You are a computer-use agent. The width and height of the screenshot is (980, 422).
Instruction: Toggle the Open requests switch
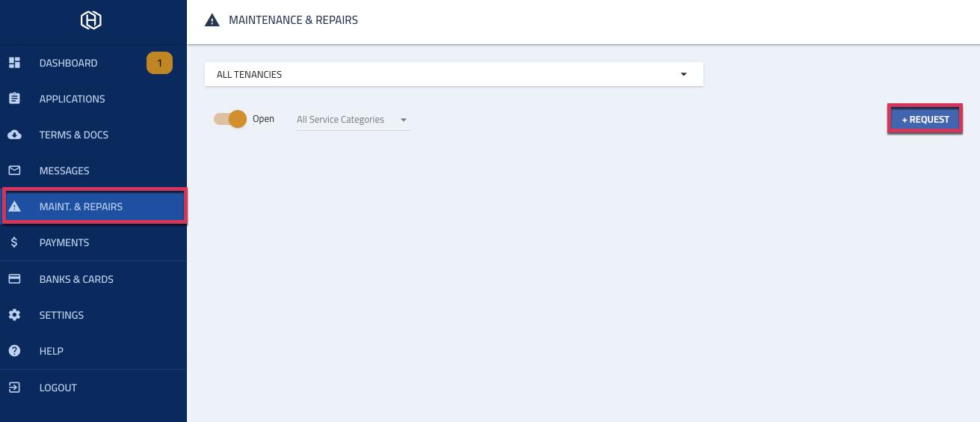tap(230, 119)
